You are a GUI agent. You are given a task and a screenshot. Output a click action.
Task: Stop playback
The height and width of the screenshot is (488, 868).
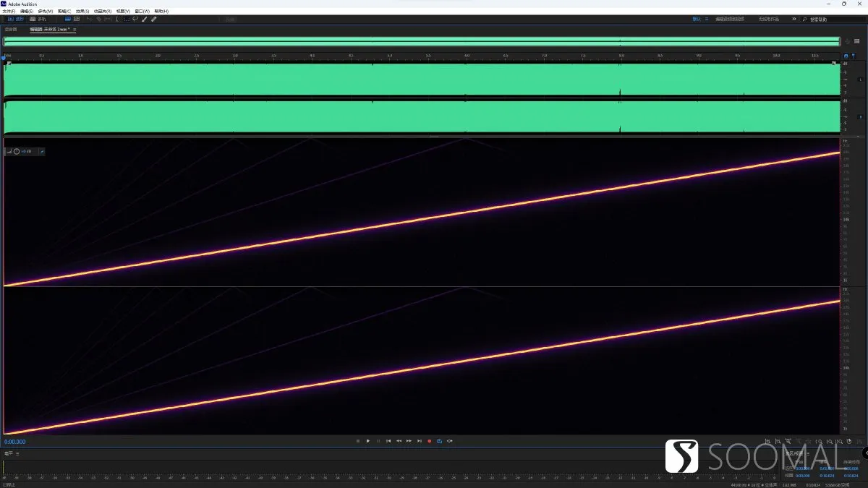358,441
